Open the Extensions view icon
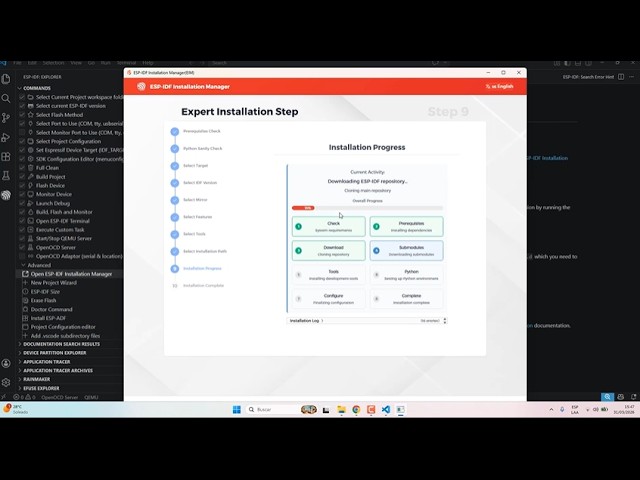Image resolution: width=640 pixels, height=480 pixels. coord(6,157)
